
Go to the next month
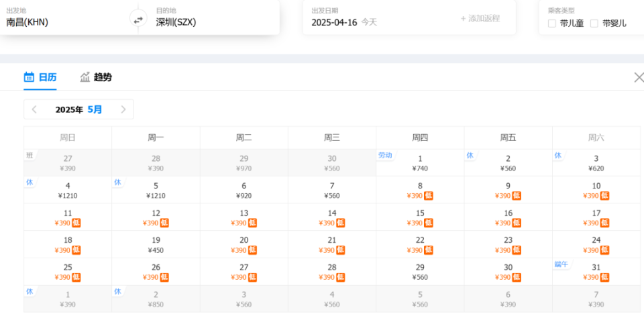pyautogui.click(x=123, y=109)
